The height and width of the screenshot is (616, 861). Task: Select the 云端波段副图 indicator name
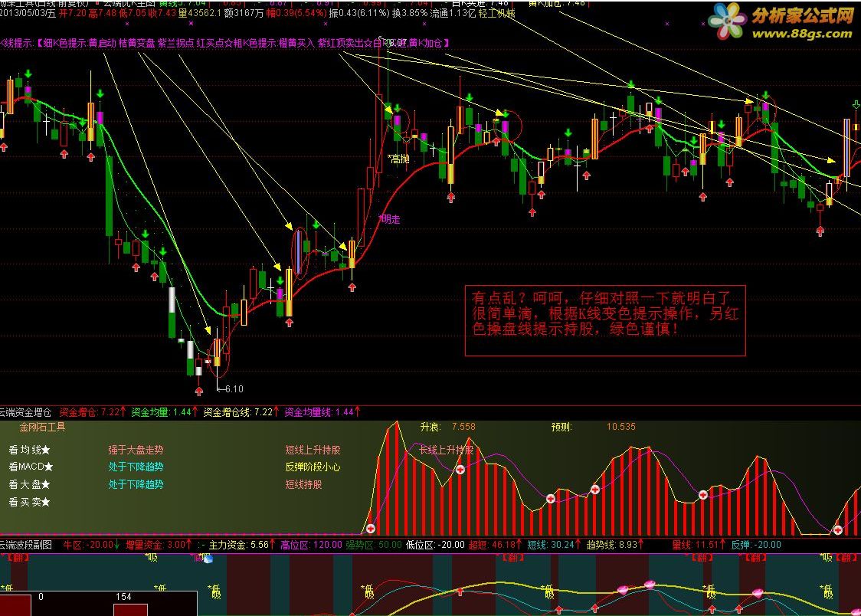point(26,545)
